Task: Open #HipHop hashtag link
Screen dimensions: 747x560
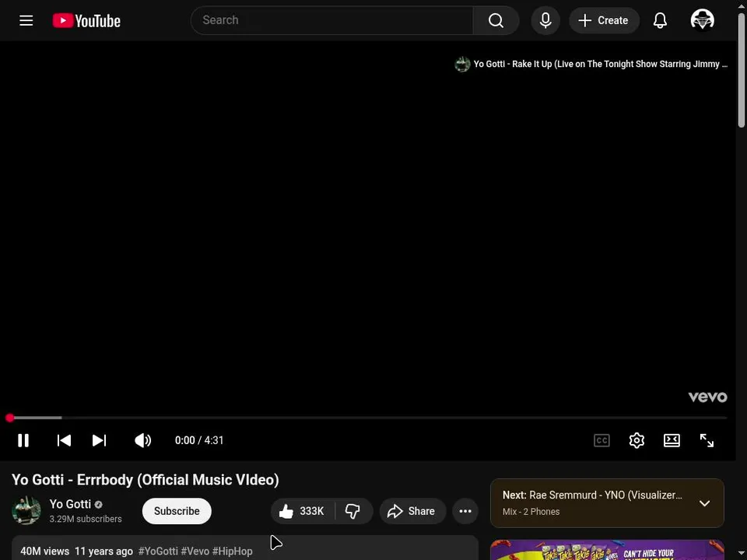Action: (x=233, y=551)
